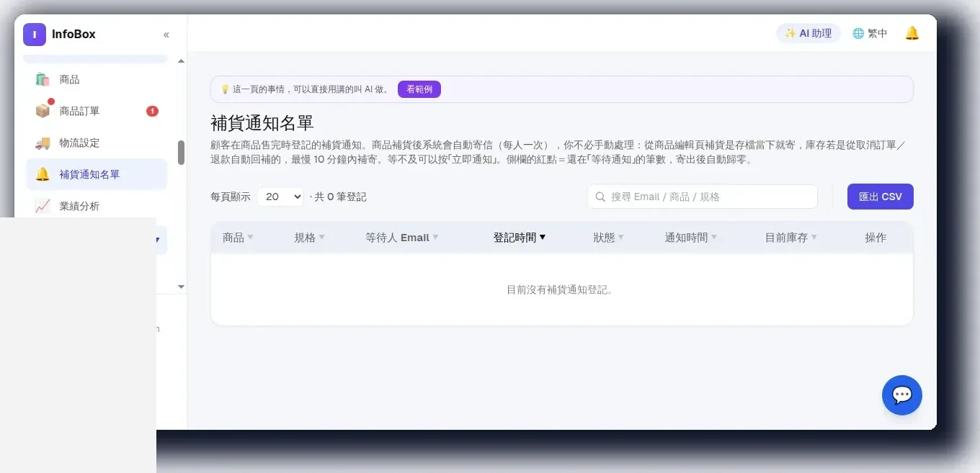Open 業績分析 in the sidebar
980x473 pixels.
point(97,206)
